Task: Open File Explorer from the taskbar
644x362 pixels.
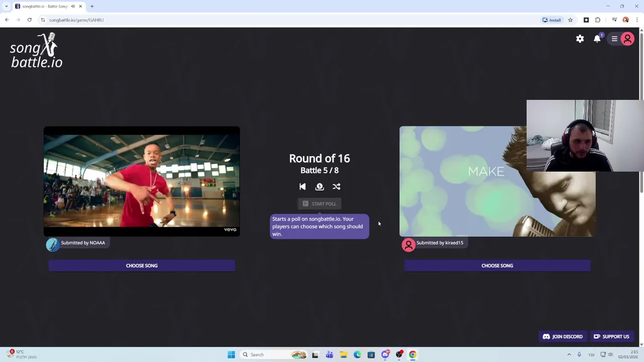Action: 344,354
